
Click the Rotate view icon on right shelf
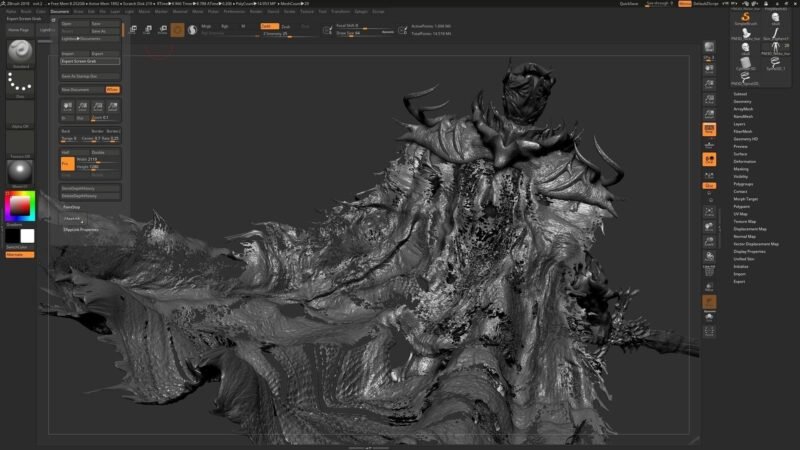(x=709, y=257)
